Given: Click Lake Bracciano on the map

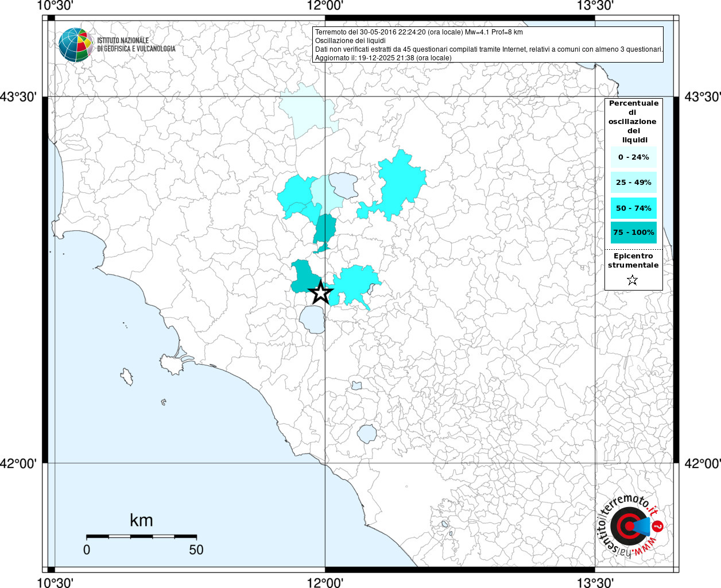Looking at the screenshot, I should pos(367,434).
